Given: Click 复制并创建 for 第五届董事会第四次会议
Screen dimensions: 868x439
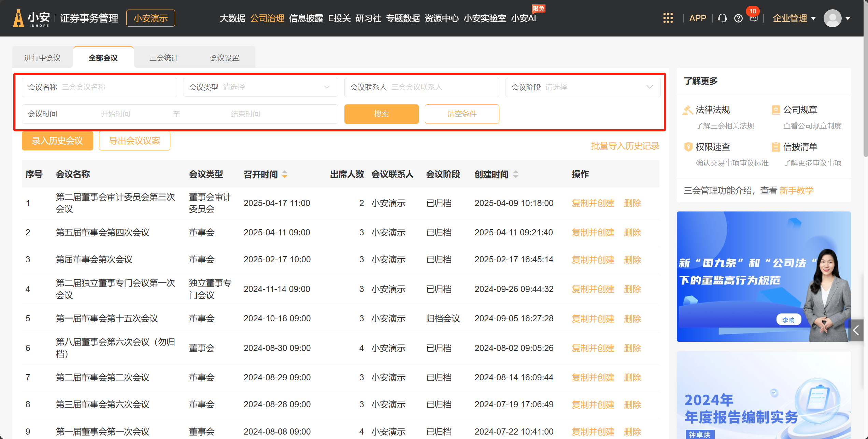Looking at the screenshot, I should tap(593, 233).
